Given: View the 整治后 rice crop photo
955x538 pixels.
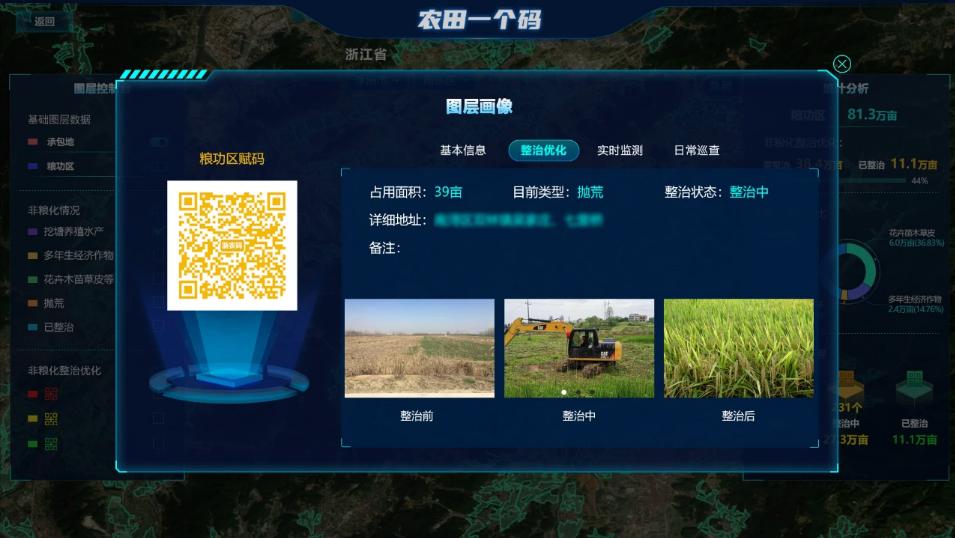Looking at the screenshot, I should (x=738, y=348).
